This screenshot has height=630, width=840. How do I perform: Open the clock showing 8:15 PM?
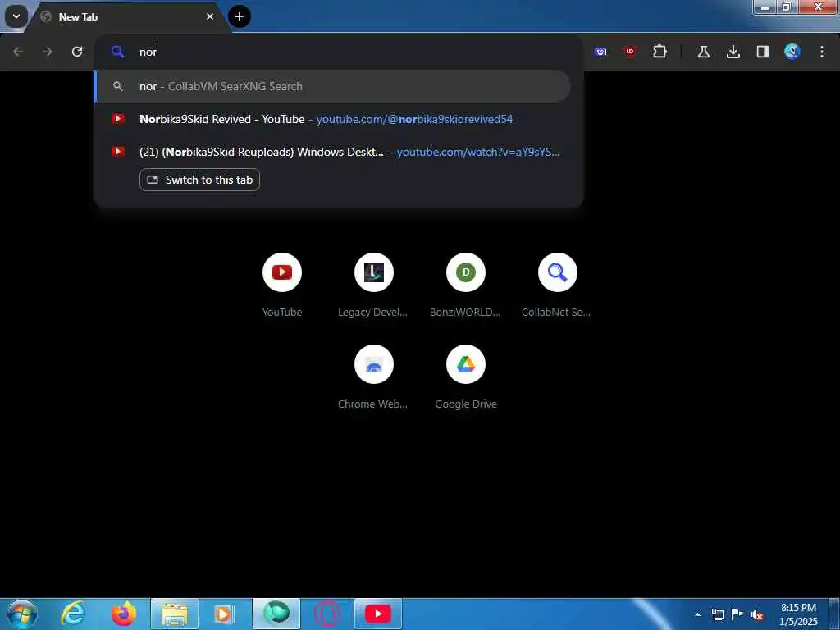pos(798,614)
